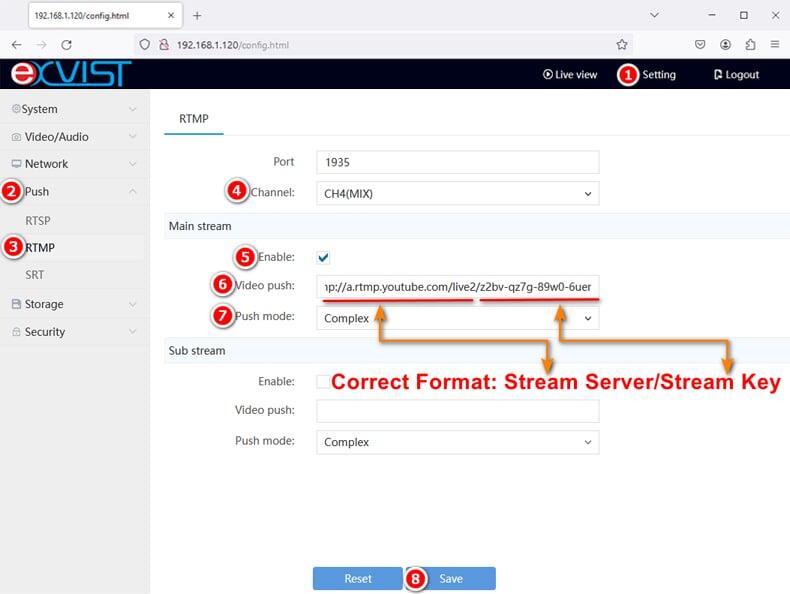
Task: Open a new browser tab
Action: point(197,16)
